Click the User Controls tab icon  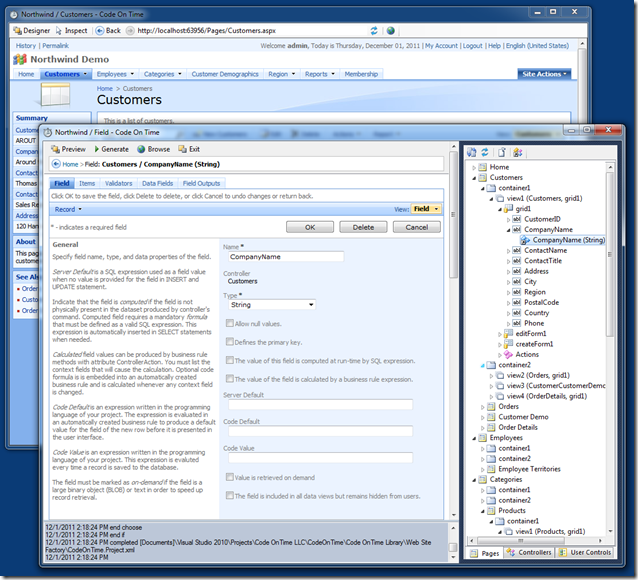pos(563,552)
